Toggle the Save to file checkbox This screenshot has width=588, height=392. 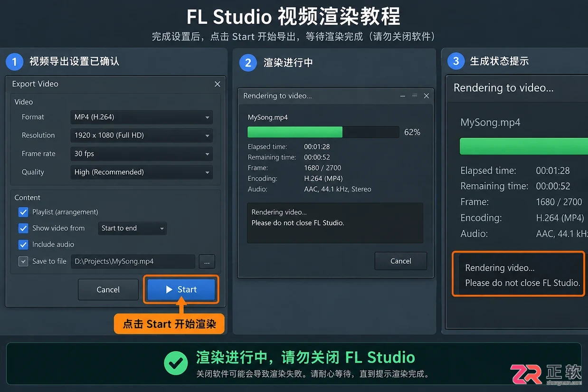[x=23, y=261]
